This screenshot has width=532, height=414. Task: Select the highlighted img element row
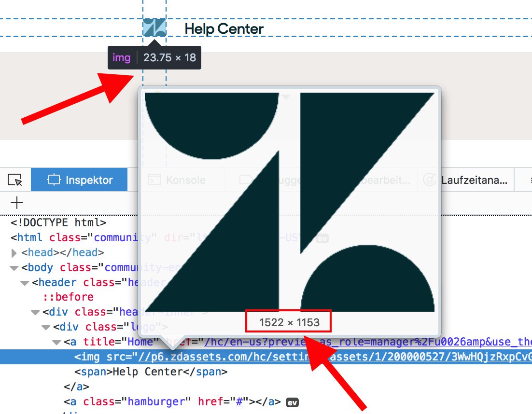coord(97,357)
